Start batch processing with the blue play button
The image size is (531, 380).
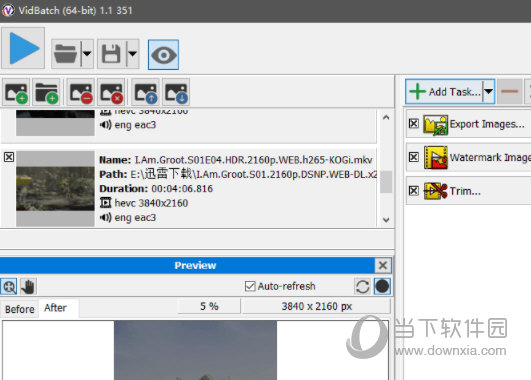[x=23, y=48]
